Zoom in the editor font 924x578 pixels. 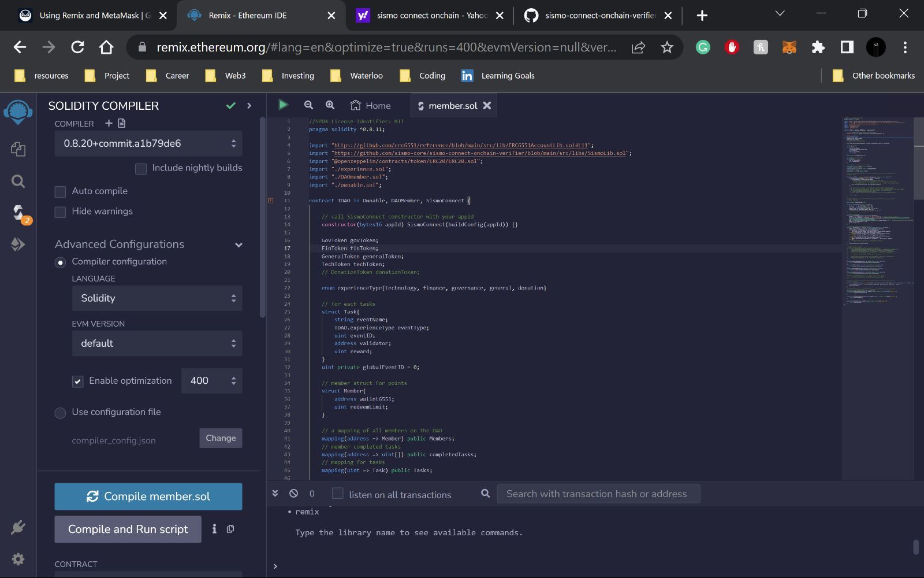click(x=330, y=105)
